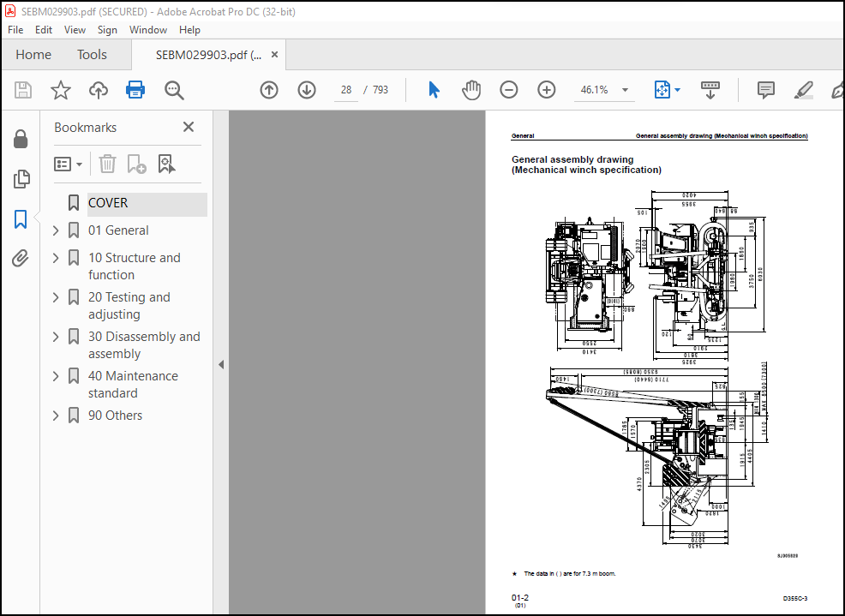Click the scrolling mode toolbar icon
This screenshot has width=845, height=616.
point(710,90)
